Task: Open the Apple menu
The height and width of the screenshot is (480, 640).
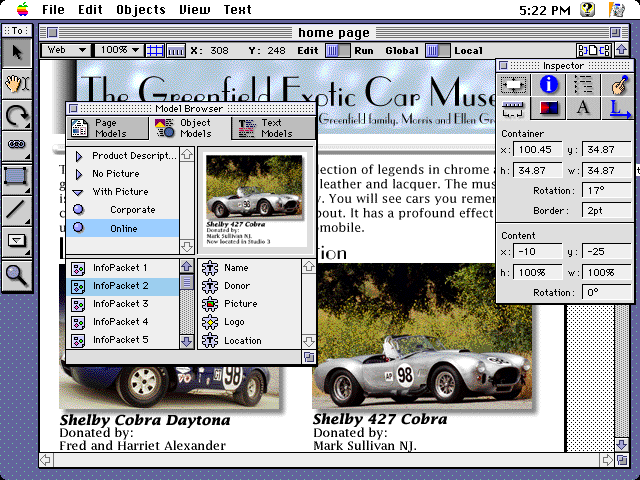Action: [22, 9]
